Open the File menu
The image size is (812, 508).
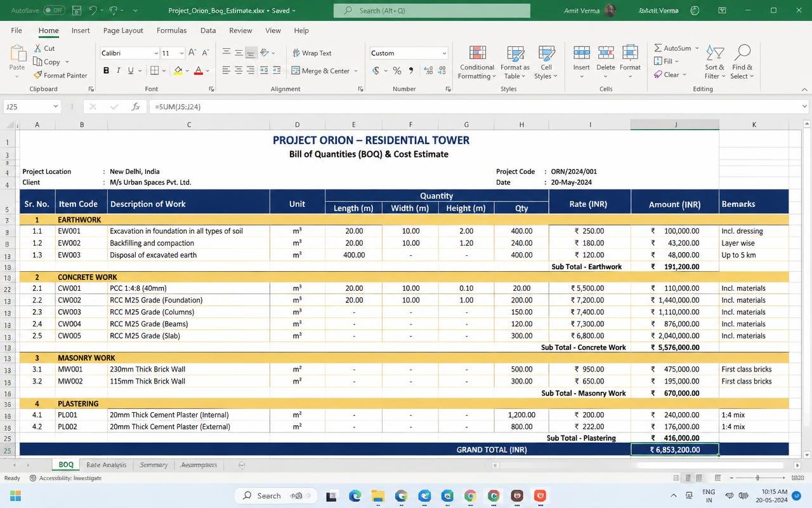[16, 30]
